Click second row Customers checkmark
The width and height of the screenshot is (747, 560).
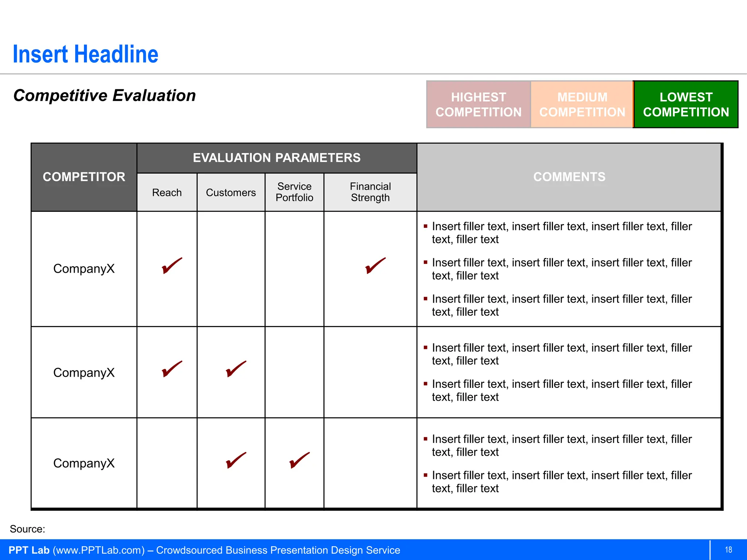point(236,369)
